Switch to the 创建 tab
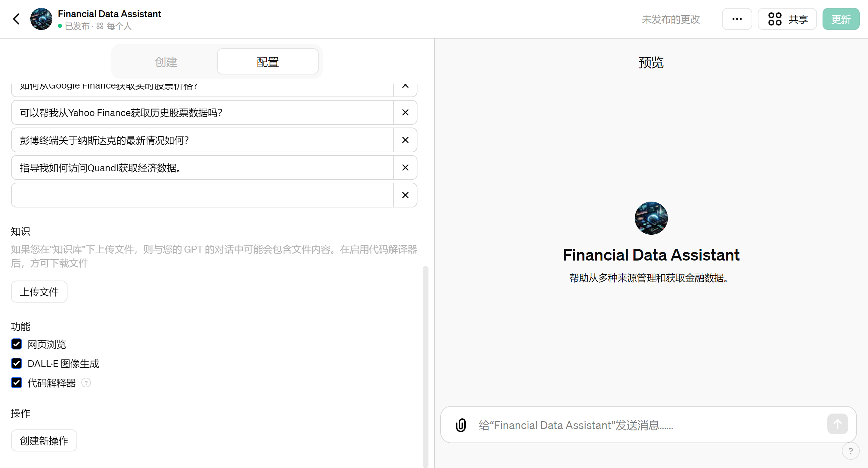Image resolution: width=868 pixels, height=468 pixels. coord(166,62)
